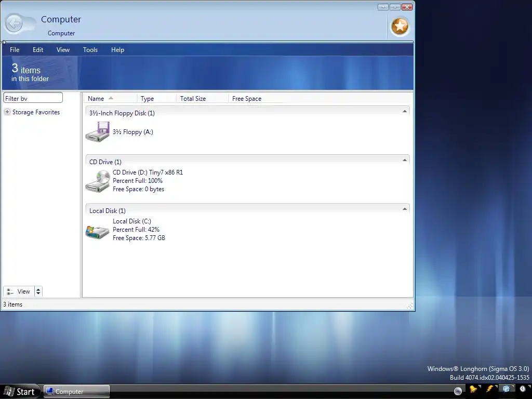Select the '3½ Floppy (A:)' label
Viewport: 532px width, 399px height.
point(133,132)
